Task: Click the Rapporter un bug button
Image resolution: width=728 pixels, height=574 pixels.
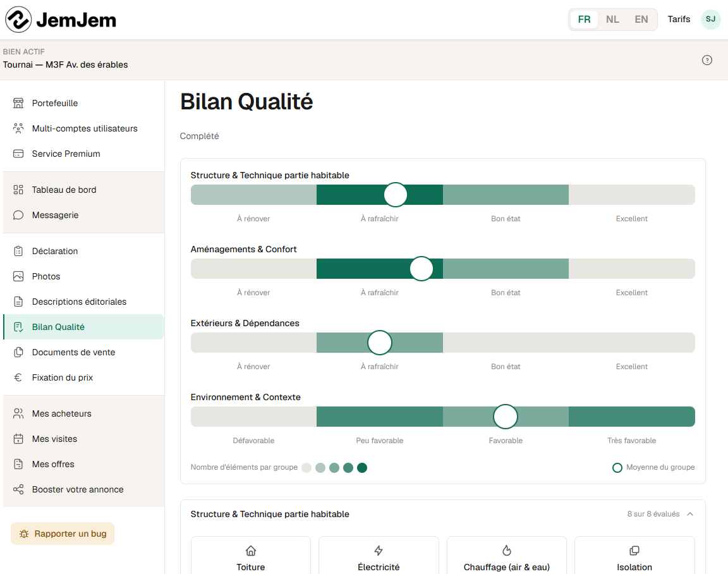Action: 63,534
